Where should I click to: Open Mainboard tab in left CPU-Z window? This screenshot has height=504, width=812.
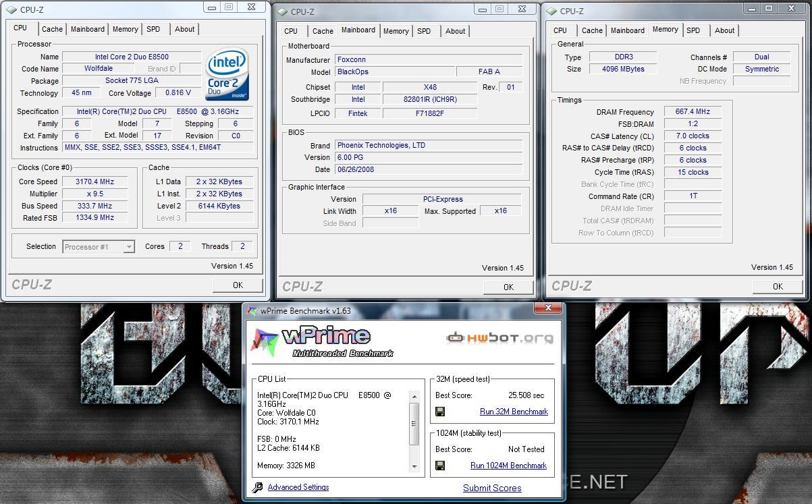(88, 29)
